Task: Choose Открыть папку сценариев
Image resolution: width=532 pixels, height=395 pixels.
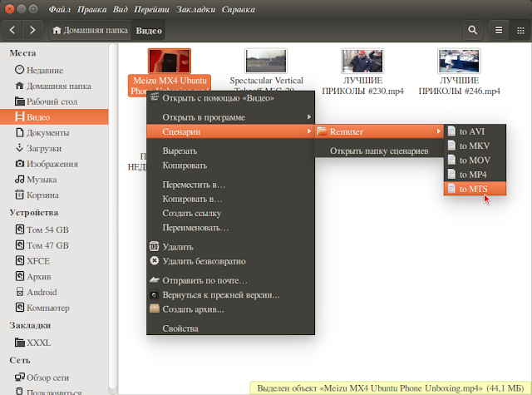Action: 379,151
